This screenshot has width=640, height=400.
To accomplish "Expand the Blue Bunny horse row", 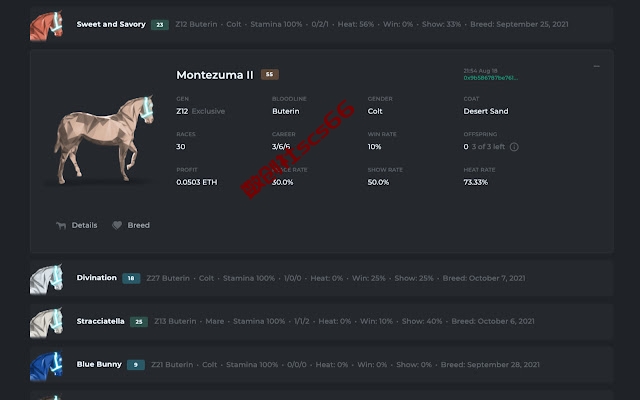I will click(321, 364).
